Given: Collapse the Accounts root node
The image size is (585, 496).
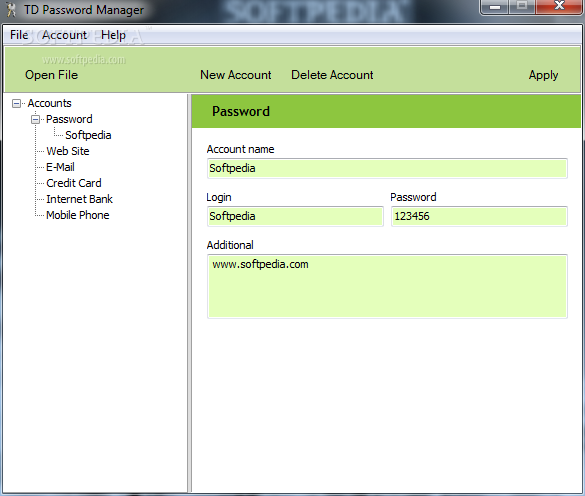Looking at the screenshot, I should [16, 103].
